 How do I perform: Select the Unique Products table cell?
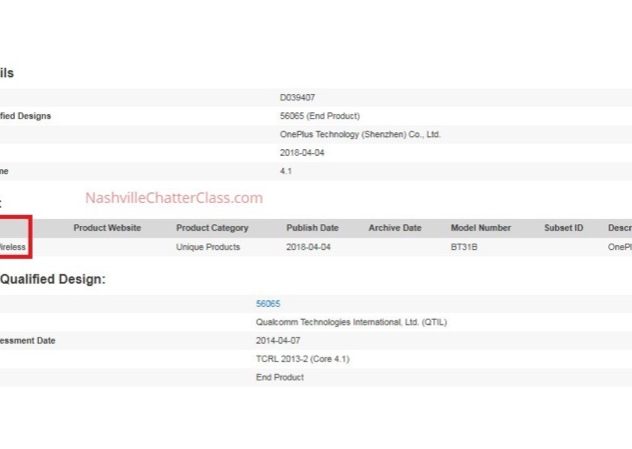tap(208, 247)
